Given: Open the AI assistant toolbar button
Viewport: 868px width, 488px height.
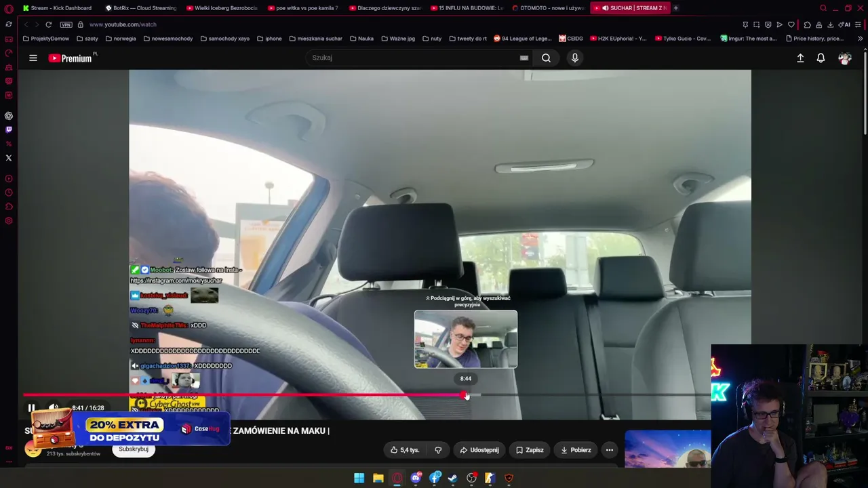Looking at the screenshot, I should pyautogui.click(x=844, y=24).
